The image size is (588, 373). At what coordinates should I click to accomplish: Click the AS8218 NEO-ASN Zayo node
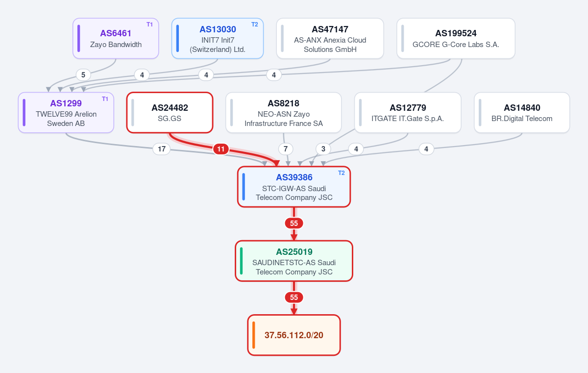(x=284, y=112)
